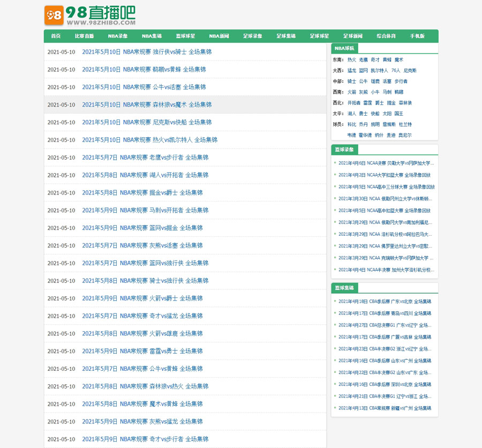Open CBA季后赛 广东vs北京 April 18 highlights
This screenshot has height=448, width=482.
[385, 302]
